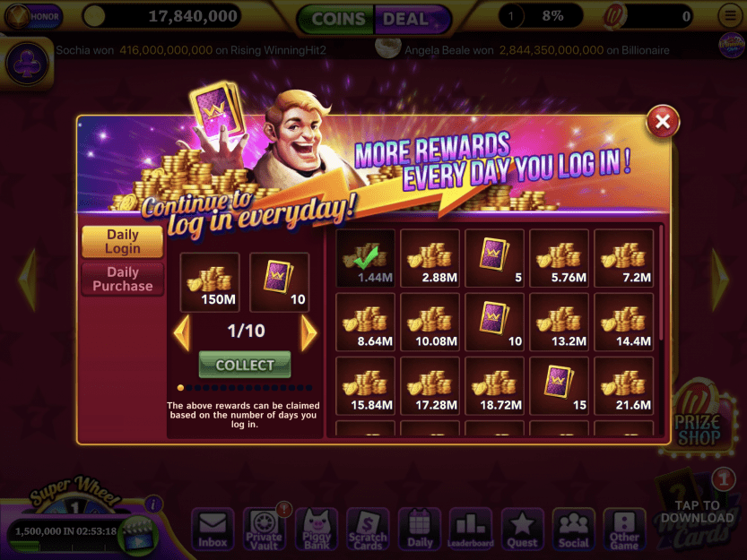Go to previous reward page arrow beside 1/10
Image resolution: width=747 pixels, height=560 pixels.
tap(183, 332)
